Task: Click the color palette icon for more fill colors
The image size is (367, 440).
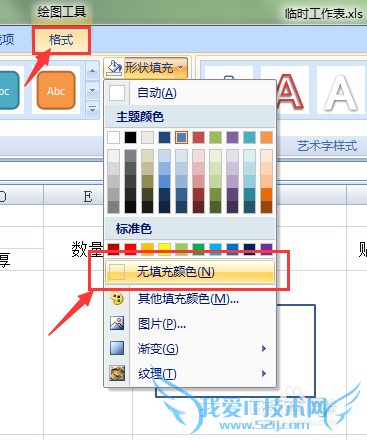Action: pos(117,299)
